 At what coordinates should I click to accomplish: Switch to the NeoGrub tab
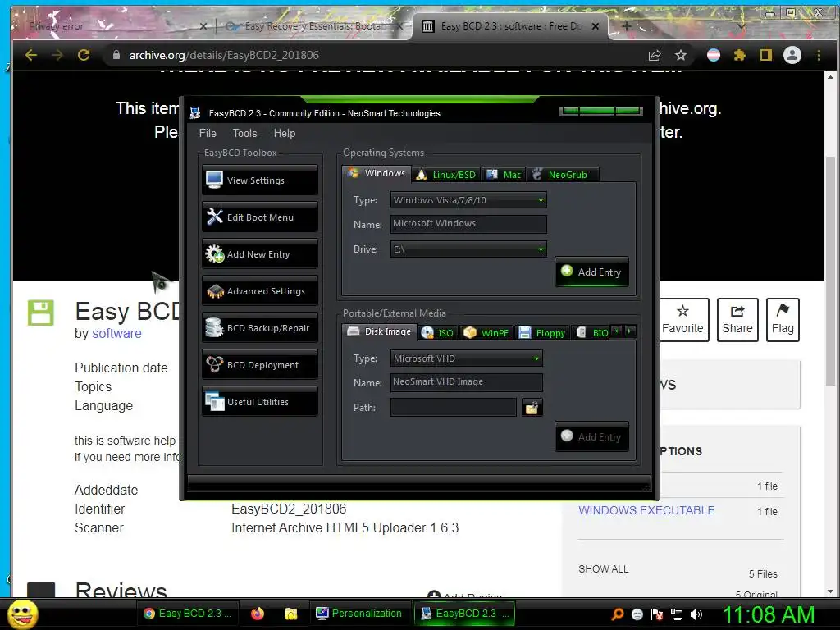[562, 175]
